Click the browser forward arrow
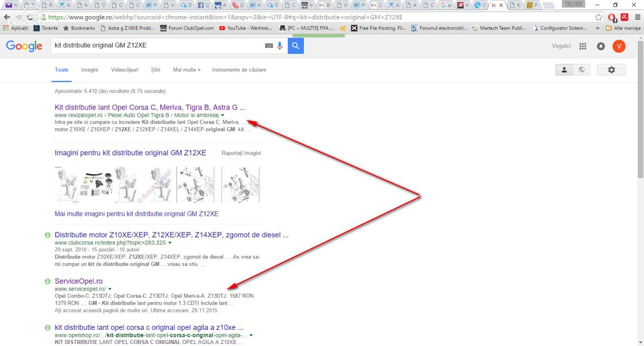 click(x=19, y=17)
